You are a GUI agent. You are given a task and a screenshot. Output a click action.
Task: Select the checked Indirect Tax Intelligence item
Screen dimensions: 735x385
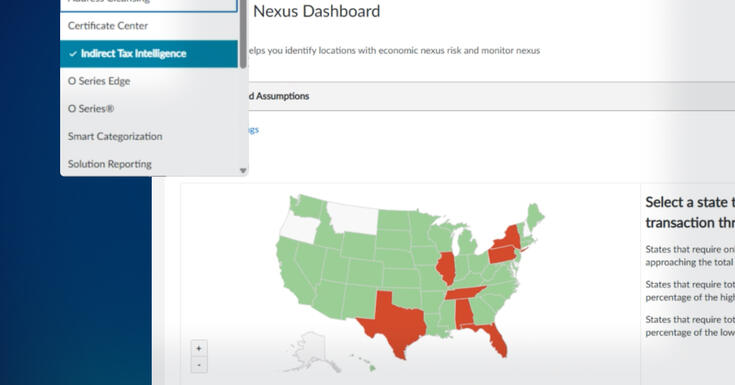[149, 53]
